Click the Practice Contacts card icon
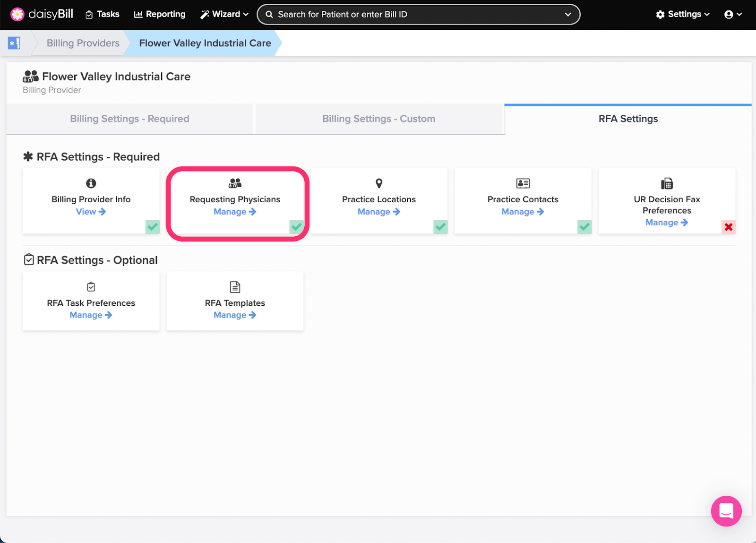This screenshot has height=543, width=756. (523, 183)
